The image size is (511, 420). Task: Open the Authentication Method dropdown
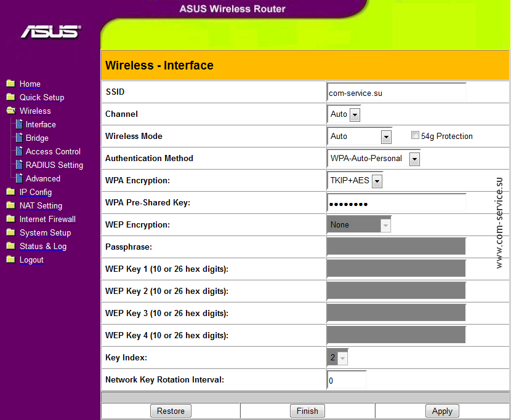click(x=374, y=159)
